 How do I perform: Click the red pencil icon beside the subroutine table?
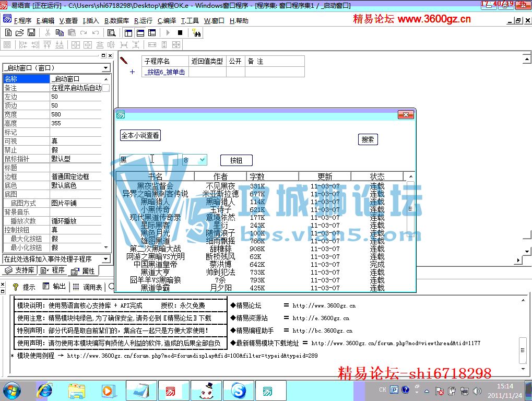pyautogui.click(x=124, y=61)
